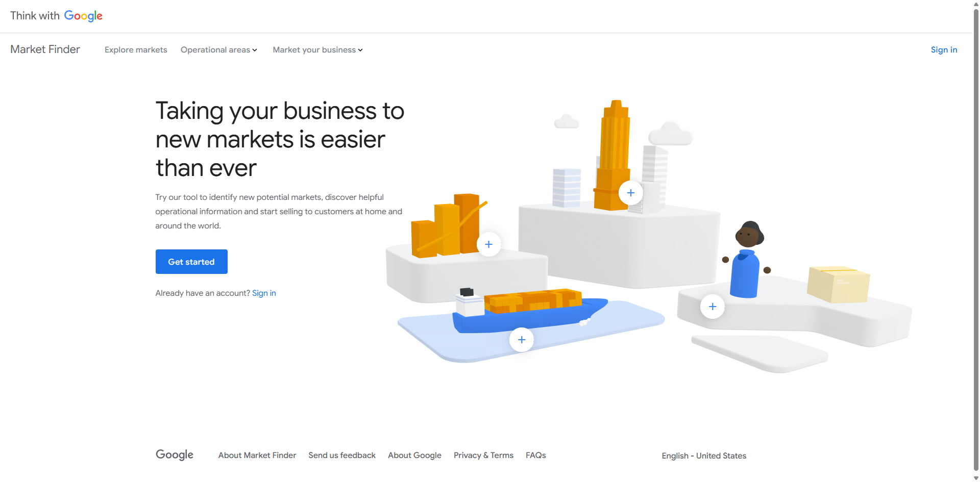Open the English - United States language selector
Image resolution: width=980 pixels, height=482 pixels.
pyautogui.click(x=704, y=455)
